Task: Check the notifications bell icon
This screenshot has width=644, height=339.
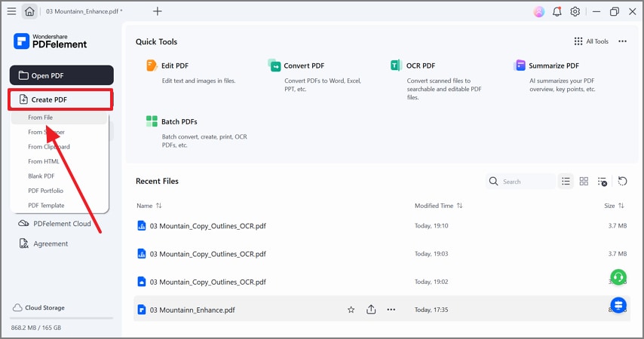Action: tap(557, 11)
